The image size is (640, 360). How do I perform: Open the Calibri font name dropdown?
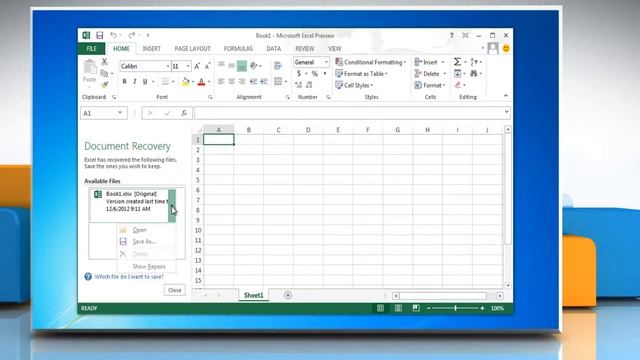(168, 66)
